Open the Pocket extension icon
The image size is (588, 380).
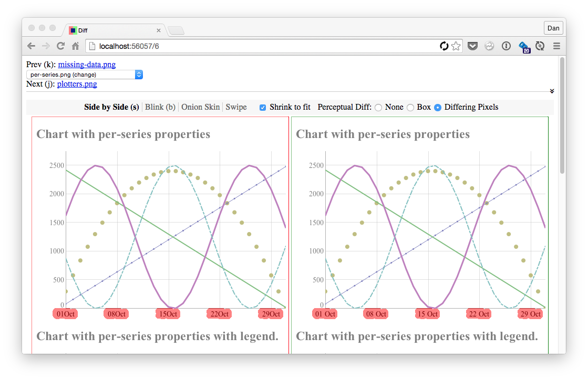(x=472, y=46)
